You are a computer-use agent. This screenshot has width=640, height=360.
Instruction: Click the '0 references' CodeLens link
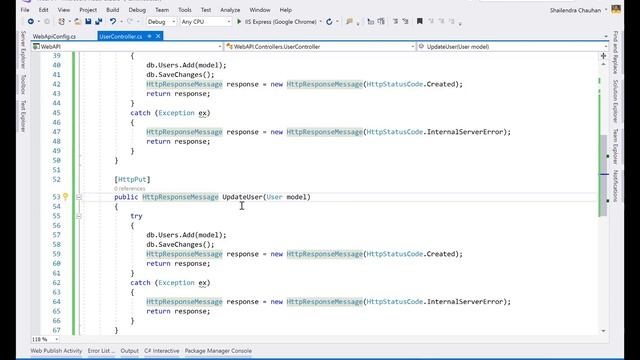(129, 189)
